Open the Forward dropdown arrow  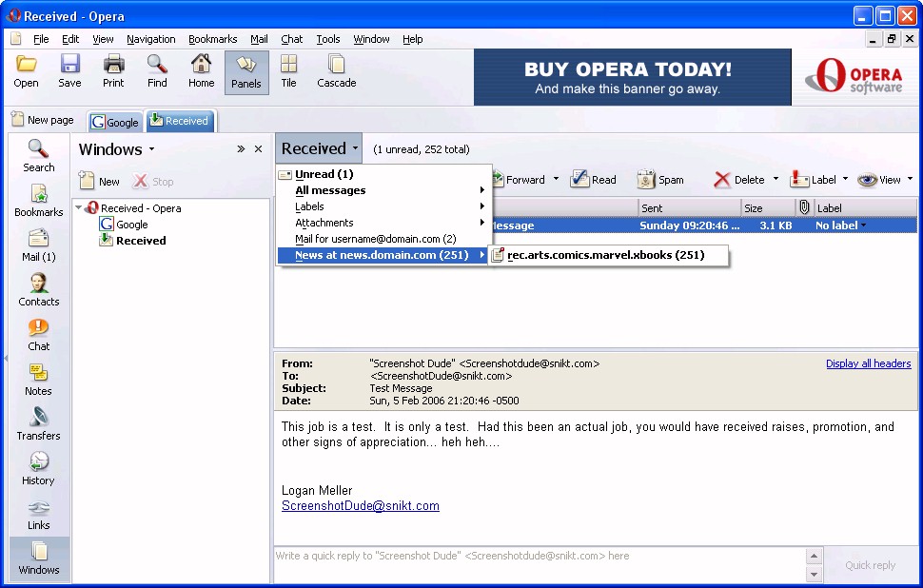pyautogui.click(x=557, y=179)
